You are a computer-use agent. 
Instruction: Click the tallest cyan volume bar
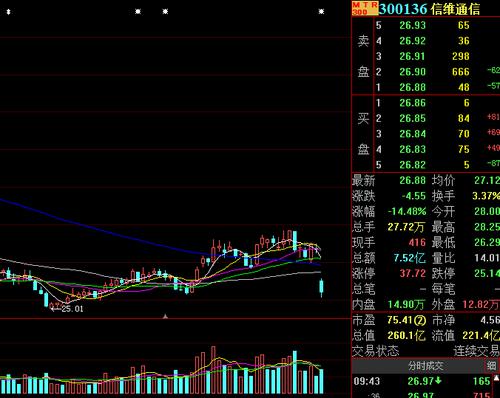[x=295, y=372]
